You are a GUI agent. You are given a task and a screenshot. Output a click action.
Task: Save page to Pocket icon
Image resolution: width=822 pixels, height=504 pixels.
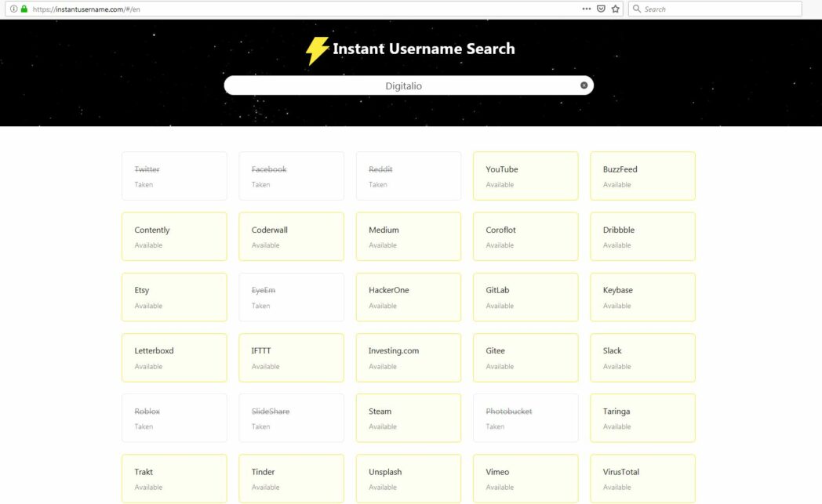click(602, 9)
